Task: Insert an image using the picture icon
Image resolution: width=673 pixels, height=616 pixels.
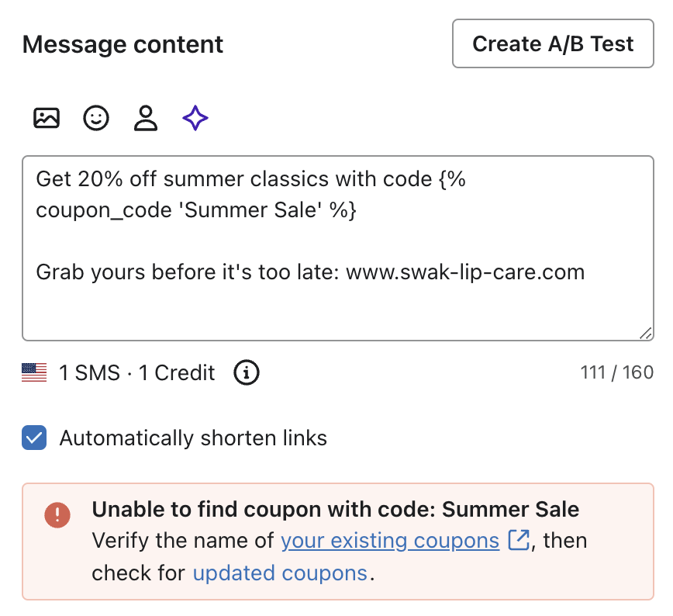Action: click(x=47, y=118)
